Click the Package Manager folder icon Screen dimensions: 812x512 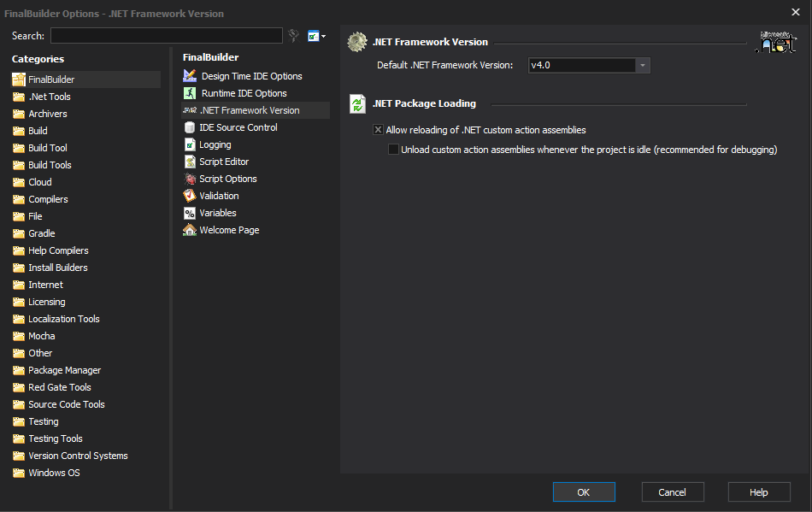19,370
